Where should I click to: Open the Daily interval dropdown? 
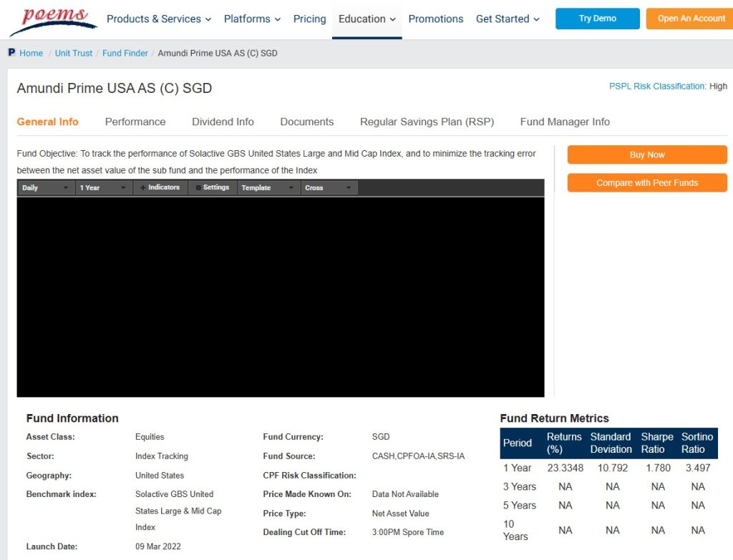coord(46,188)
